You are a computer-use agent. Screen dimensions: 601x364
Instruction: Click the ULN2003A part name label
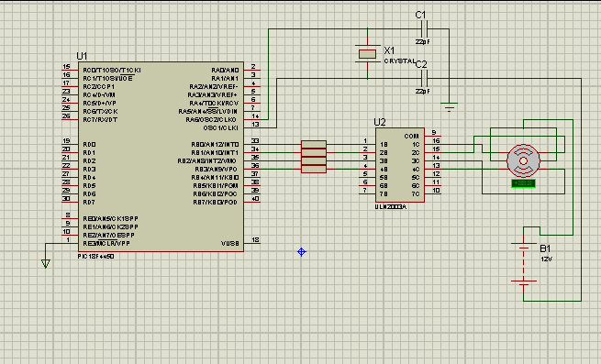(391, 207)
